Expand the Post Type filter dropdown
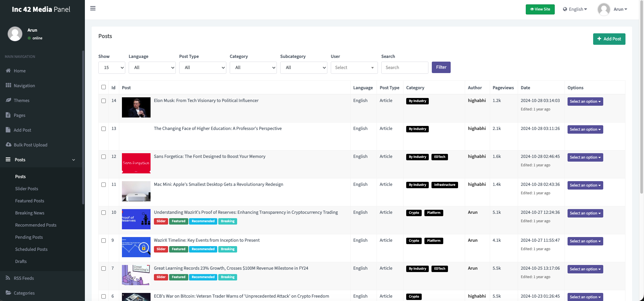The image size is (644, 301). 202,68
